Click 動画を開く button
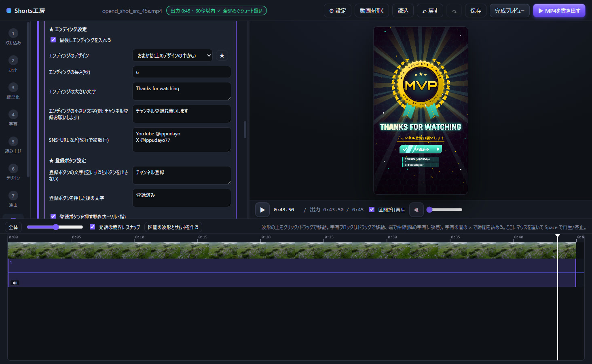Image resolution: width=592 pixels, height=364 pixels. (x=372, y=11)
